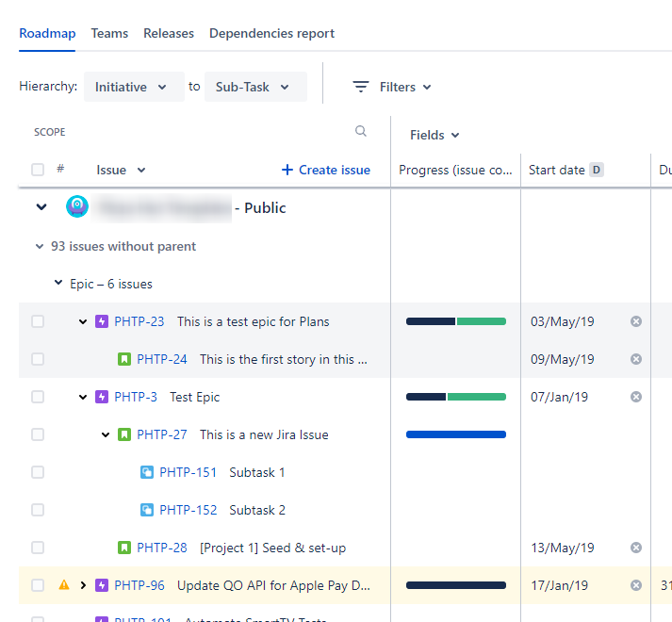Viewport: 672px width, 622px height.
Task: Click the epic icon of PHTP-23
Action: tap(102, 321)
